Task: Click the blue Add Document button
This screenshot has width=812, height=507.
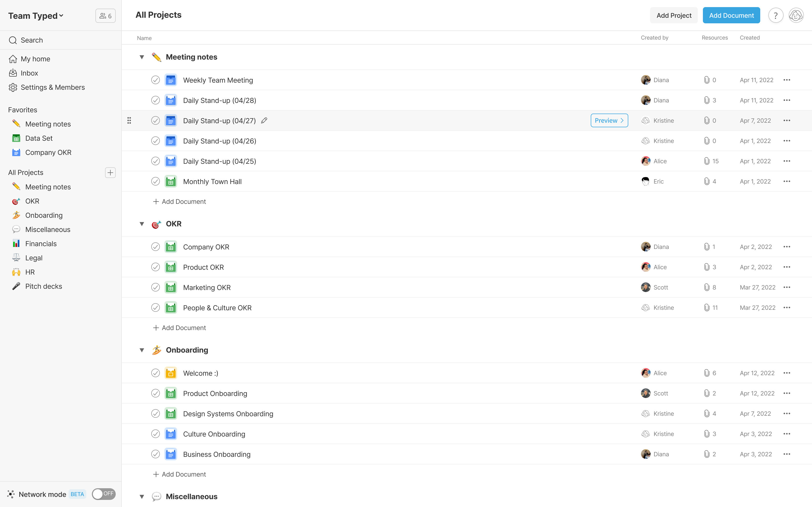Action: pyautogui.click(x=731, y=15)
